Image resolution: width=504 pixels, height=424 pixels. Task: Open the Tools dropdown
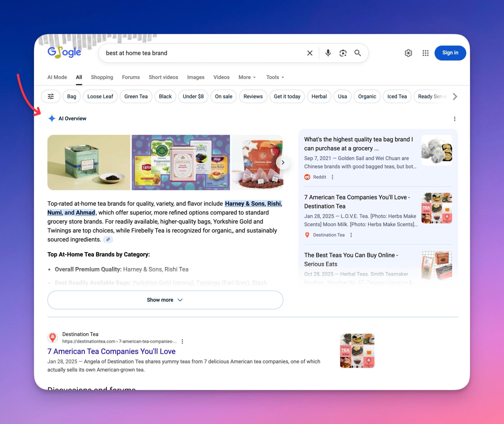pyautogui.click(x=275, y=77)
